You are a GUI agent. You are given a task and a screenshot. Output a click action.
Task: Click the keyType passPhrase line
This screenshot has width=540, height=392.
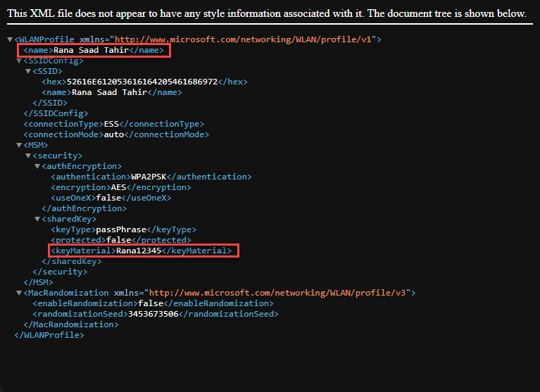click(124, 229)
